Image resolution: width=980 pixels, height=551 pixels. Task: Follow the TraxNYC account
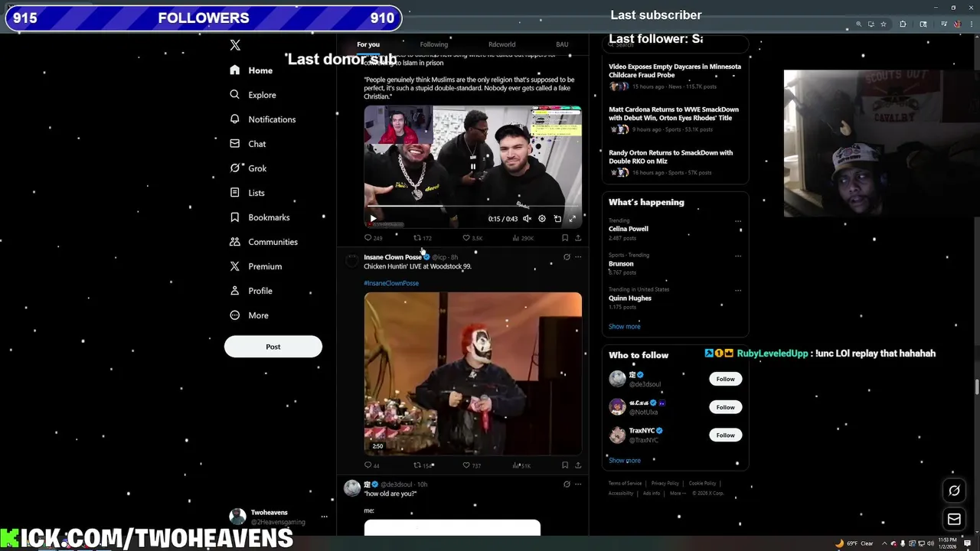(x=725, y=435)
